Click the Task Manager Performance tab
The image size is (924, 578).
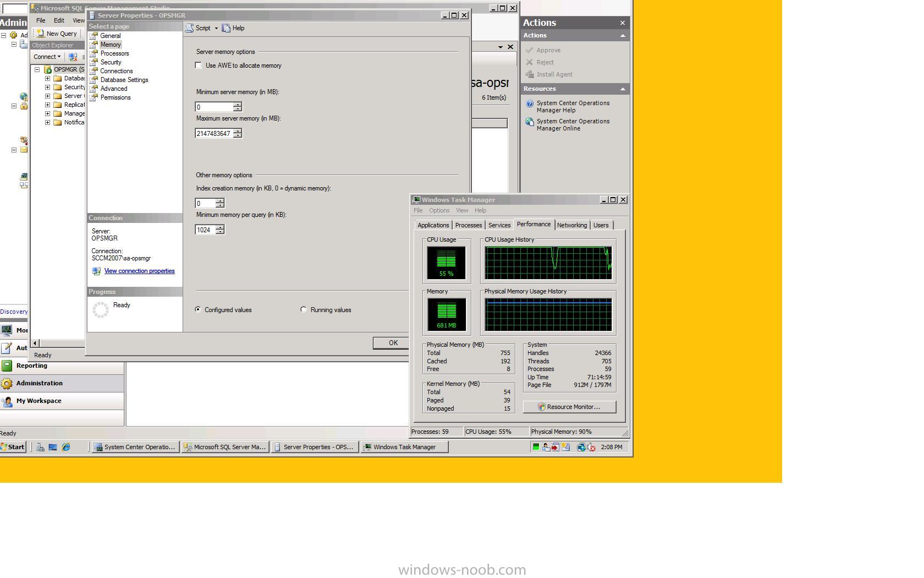[533, 224]
